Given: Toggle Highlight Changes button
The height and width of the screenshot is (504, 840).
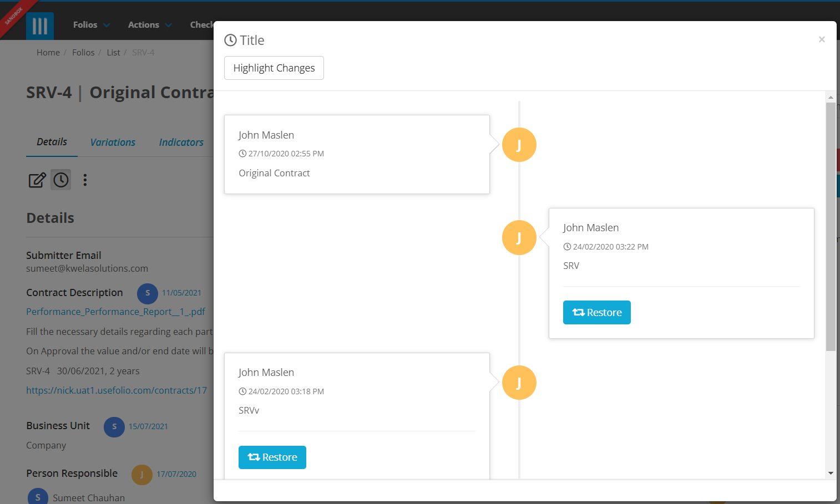Looking at the screenshot, I should click(x=274, y=68).
